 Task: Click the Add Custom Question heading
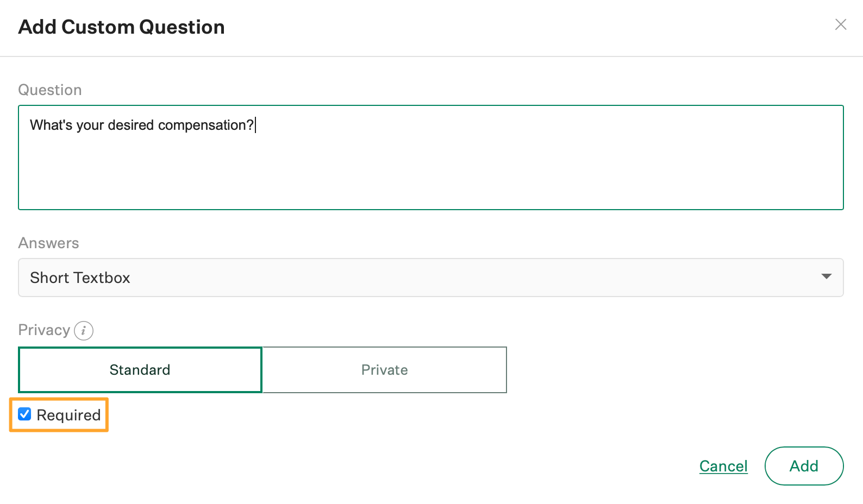point(122,27)
